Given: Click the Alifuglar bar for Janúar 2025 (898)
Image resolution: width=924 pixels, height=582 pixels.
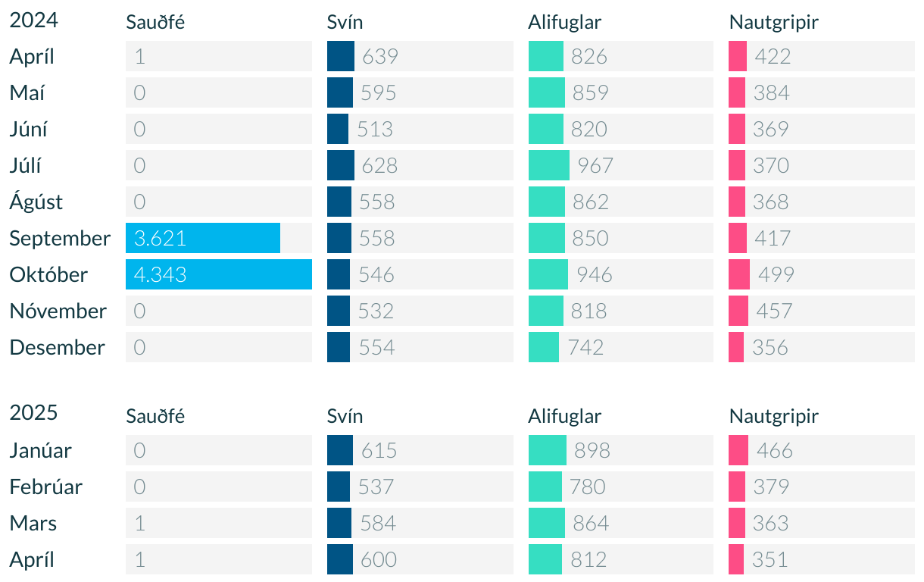Looking at the screenshot, I should (548, 450).
